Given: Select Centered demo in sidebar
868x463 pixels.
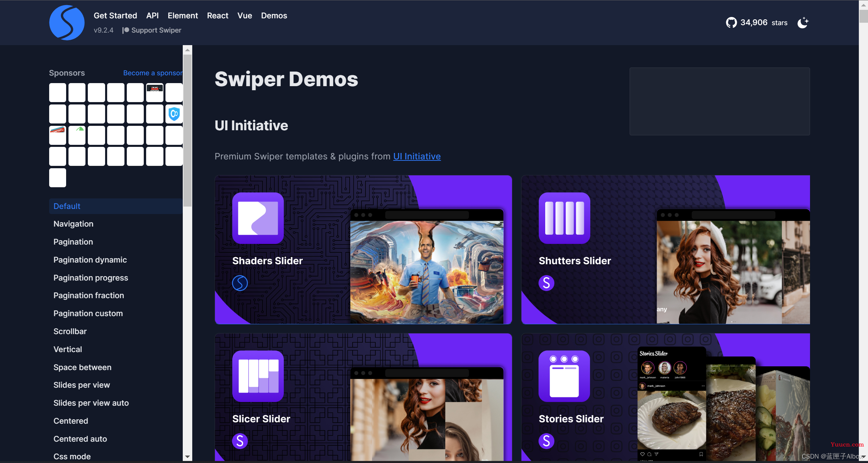Looking at the screenshot, I should 71,421.
